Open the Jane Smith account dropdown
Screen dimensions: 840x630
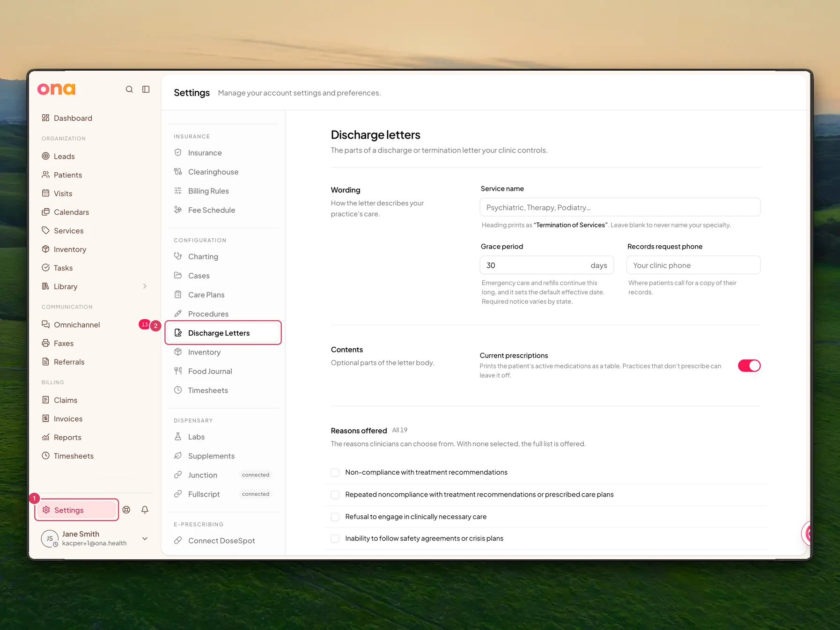click(145, 539)
